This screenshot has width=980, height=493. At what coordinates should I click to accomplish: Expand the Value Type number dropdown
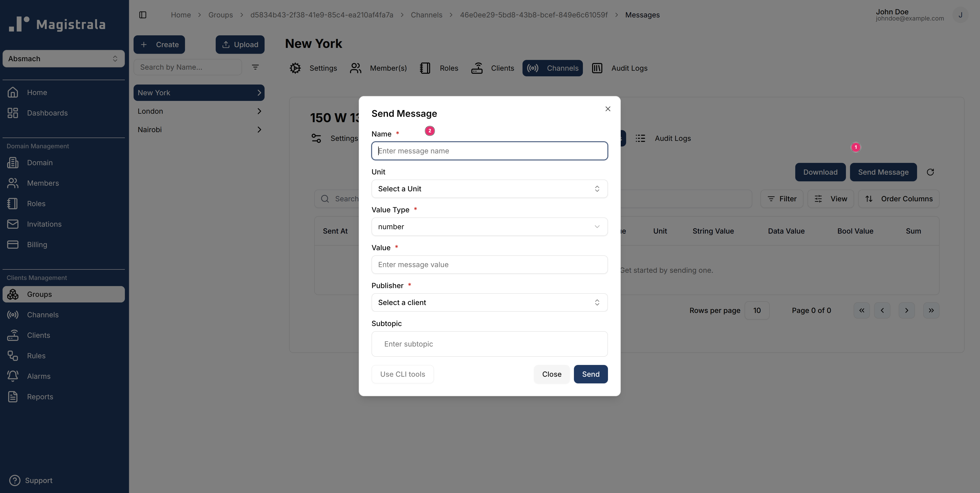(489, 226)
